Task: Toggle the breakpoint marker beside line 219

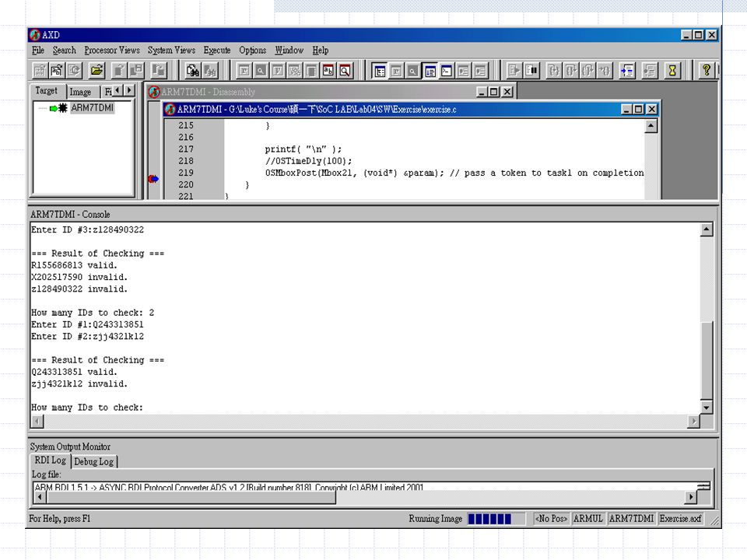Action: pyautogui.click(x=153, y=179)
